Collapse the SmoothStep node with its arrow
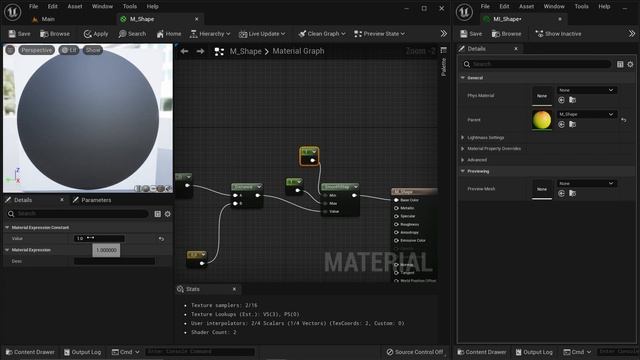This screenshot has width=640, height=360. (356, 187)
